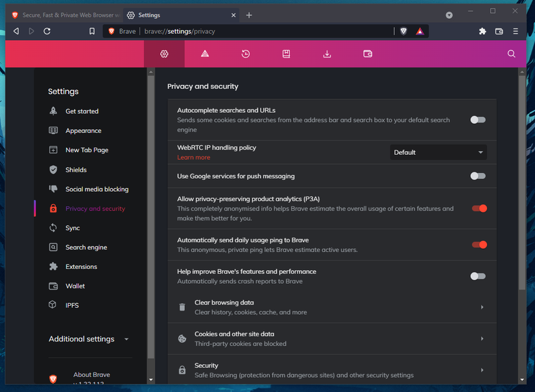Image resolution: width=535 pixels, height=392 pixels.
Task: Open the WebRTC IP handling policy dropdown
Action: coord(438,152)
